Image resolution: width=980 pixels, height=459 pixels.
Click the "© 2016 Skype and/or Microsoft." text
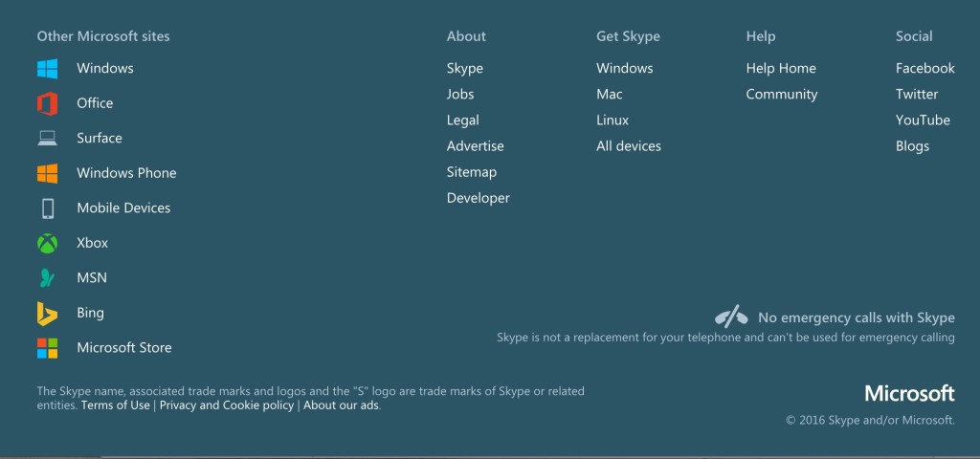[x=870, y=421]
